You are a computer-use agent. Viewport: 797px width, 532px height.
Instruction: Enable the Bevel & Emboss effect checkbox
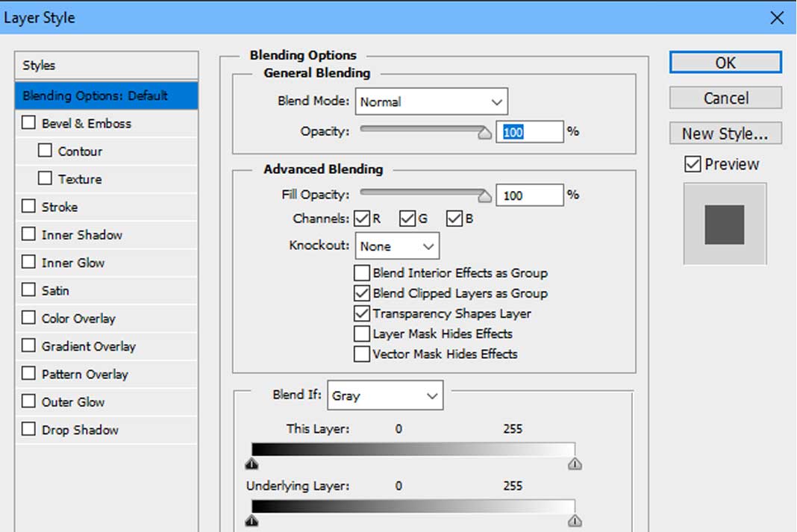(29, 123)
